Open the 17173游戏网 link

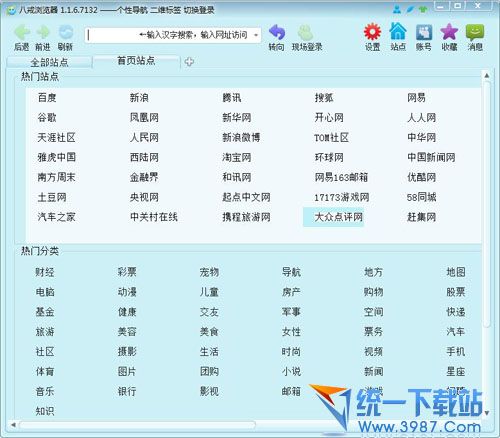[x=342, y=197]
